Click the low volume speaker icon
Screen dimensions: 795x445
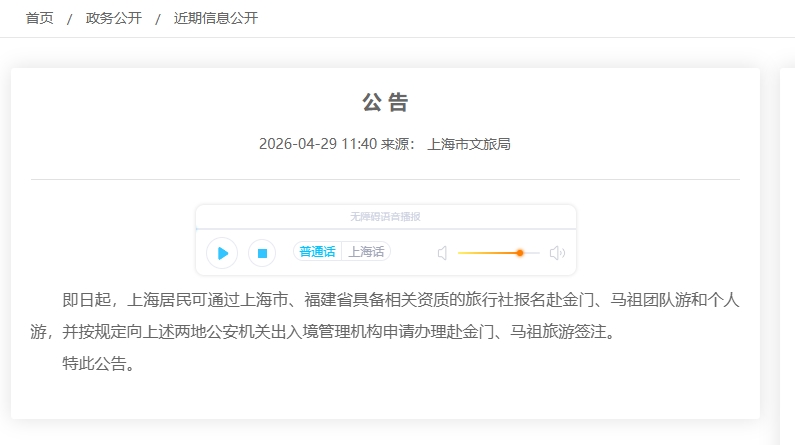[442, 253]
